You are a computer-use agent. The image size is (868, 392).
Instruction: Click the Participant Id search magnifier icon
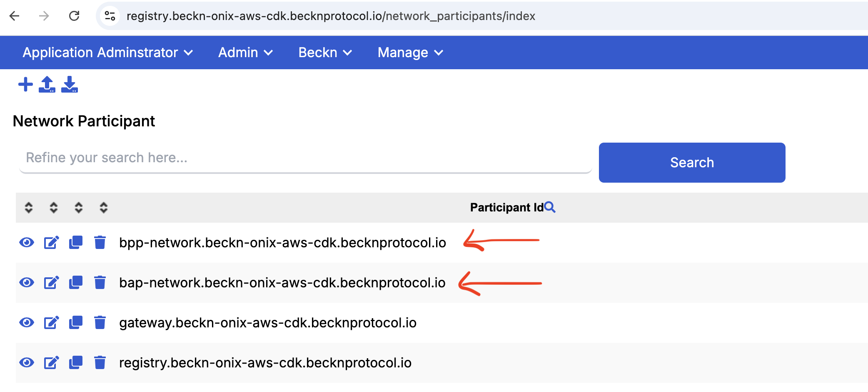point(550,207)
